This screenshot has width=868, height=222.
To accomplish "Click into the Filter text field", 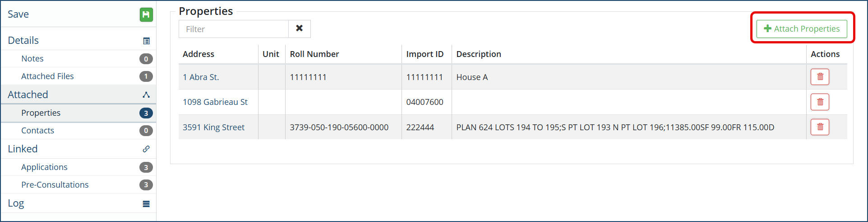I will tap(234, 29).
